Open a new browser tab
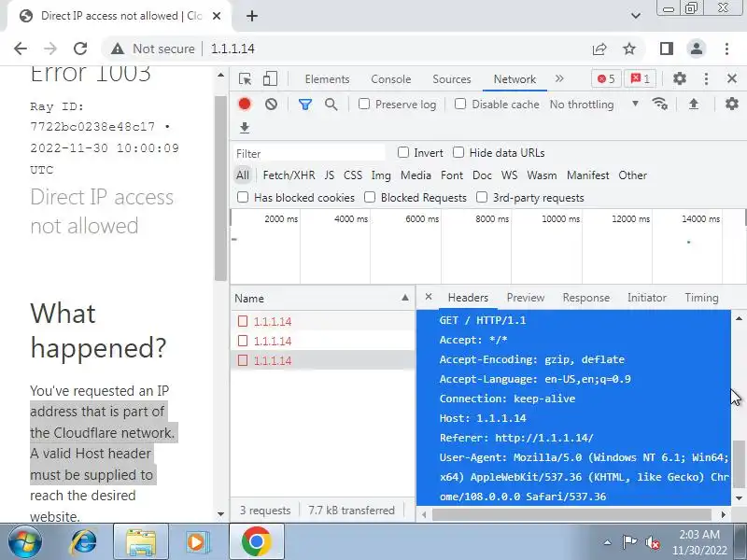The image size is (747, 560). click(252, 16)
